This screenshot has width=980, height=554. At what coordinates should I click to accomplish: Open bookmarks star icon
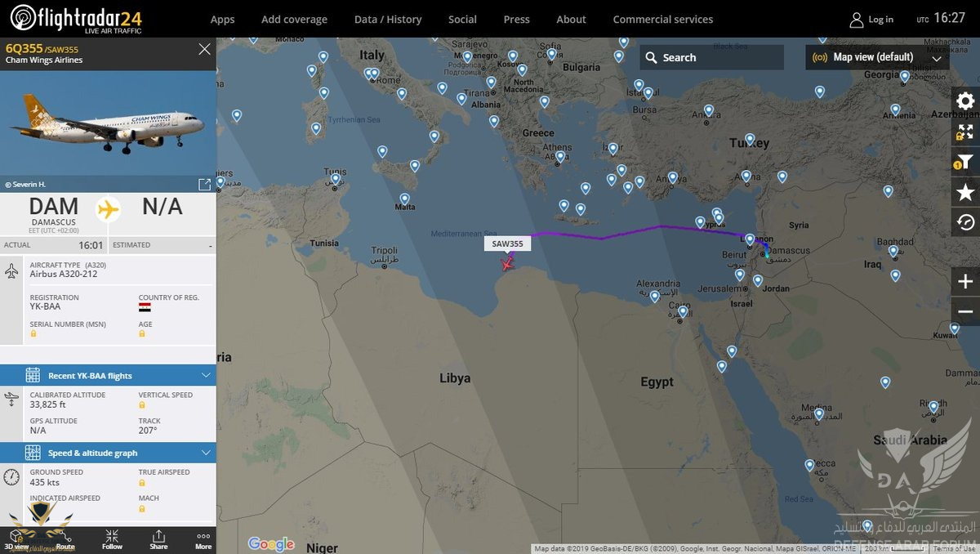point(965,192)
